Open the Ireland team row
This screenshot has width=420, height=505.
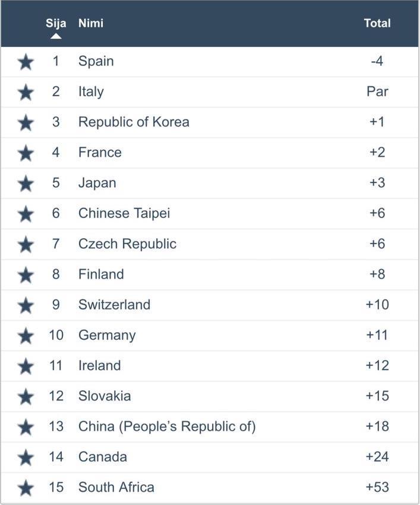pos(99,365)
